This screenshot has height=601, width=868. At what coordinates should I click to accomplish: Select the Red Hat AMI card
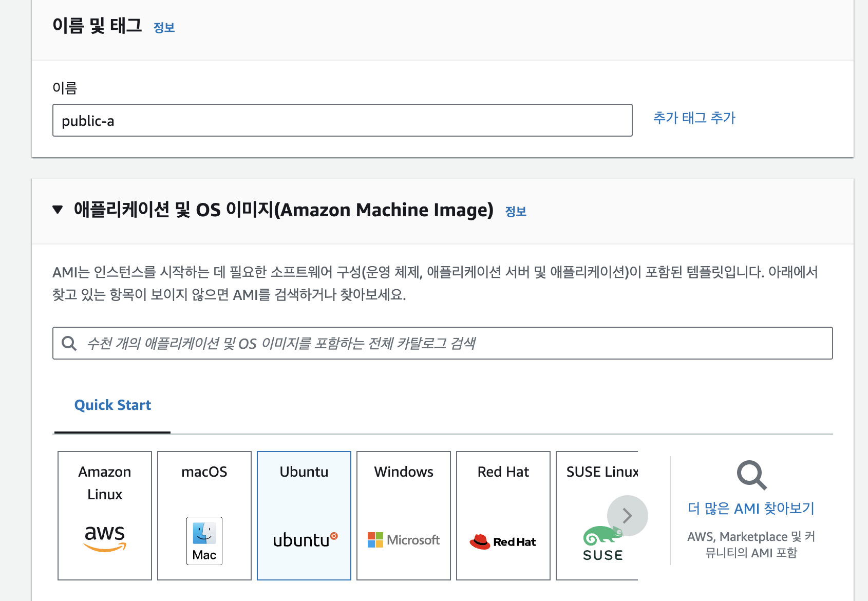(503, 516)
